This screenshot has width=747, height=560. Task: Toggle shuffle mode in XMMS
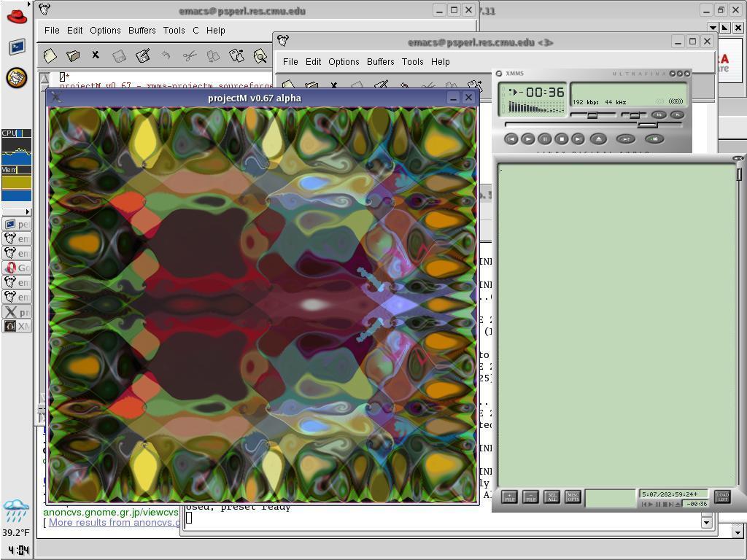pos(625,139)
